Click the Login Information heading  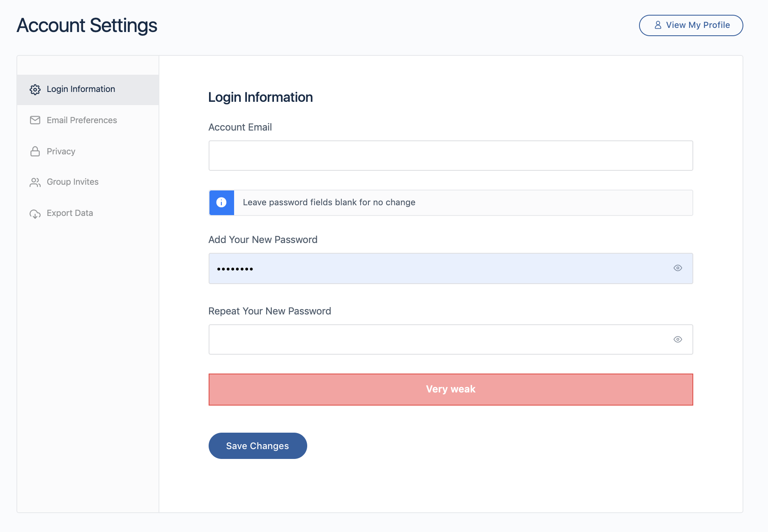click(260, 97)
